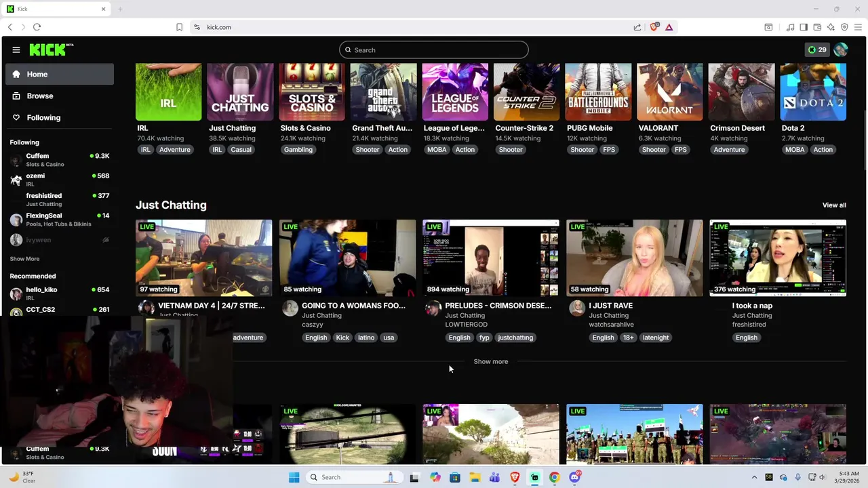Viewport: 868px width, 488px height.
Task: Open the Brave Wallet icon
Action: click(x=817, y=27)
